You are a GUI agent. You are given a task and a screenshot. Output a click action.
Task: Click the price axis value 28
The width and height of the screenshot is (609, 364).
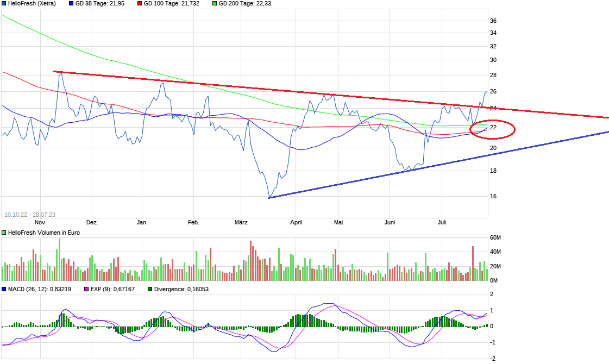point(493,75)
